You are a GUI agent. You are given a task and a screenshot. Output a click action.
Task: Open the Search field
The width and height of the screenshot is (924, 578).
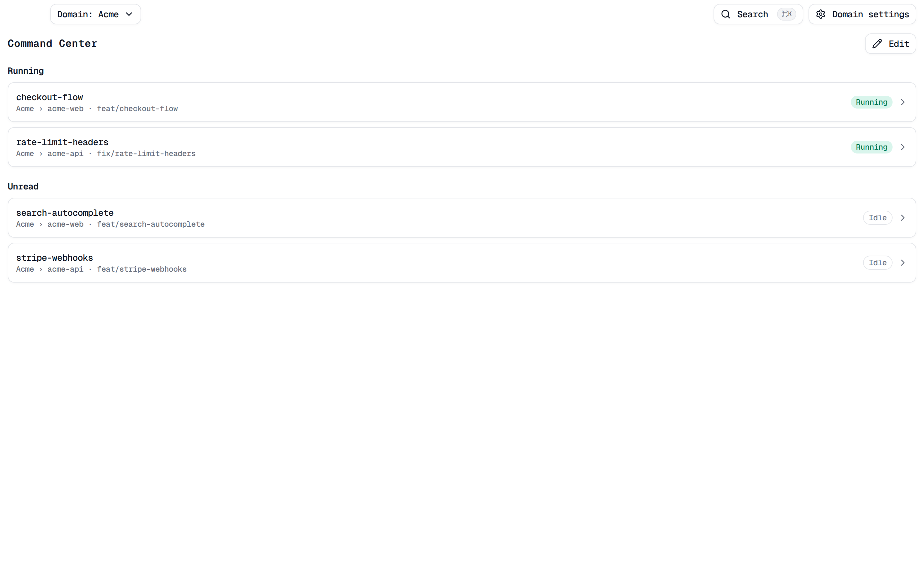tap(758, 14)
